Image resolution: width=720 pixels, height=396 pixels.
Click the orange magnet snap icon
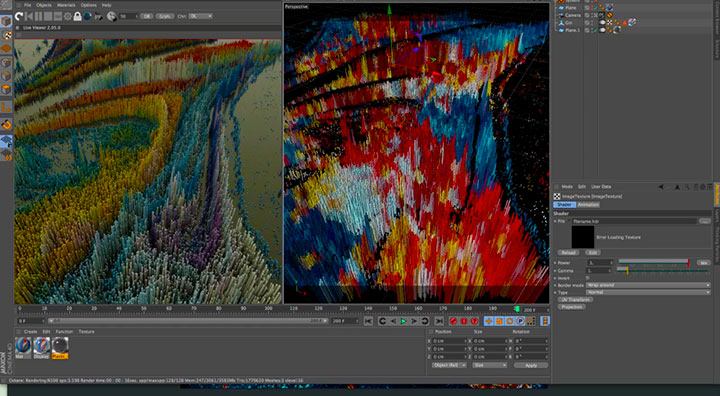[x=6, y=124]
